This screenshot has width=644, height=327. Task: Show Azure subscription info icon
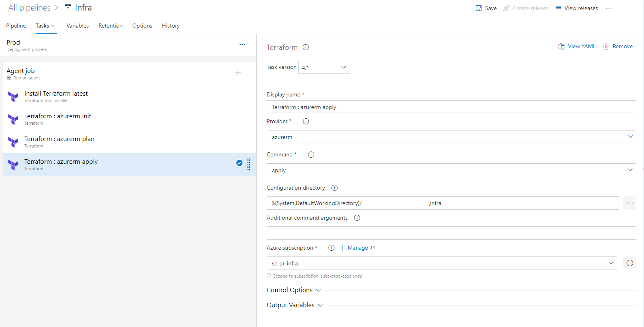pos(332,248)
